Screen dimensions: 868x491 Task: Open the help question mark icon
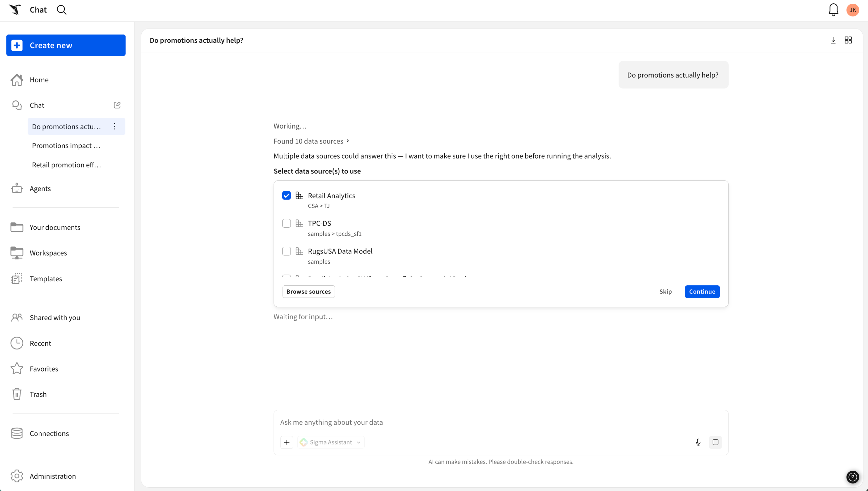(852, 477)
